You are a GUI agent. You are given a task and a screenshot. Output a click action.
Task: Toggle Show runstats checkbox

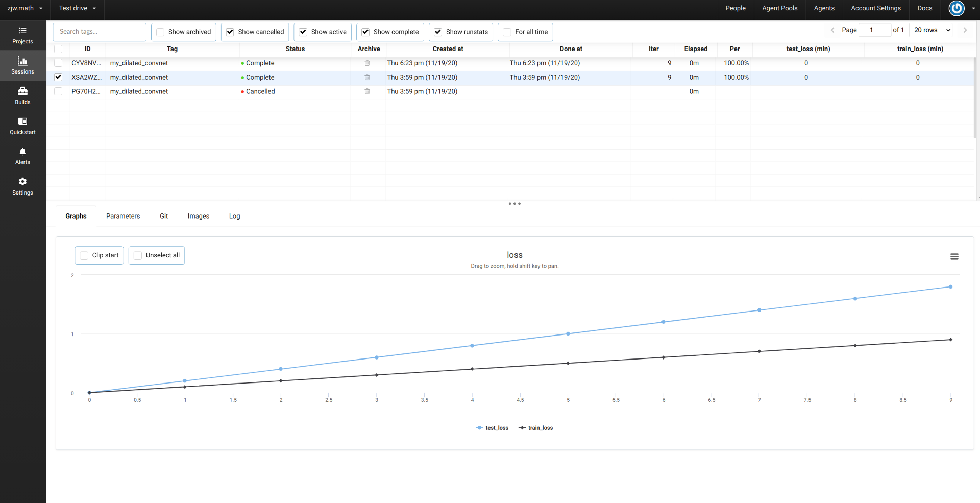click(438, 32)
